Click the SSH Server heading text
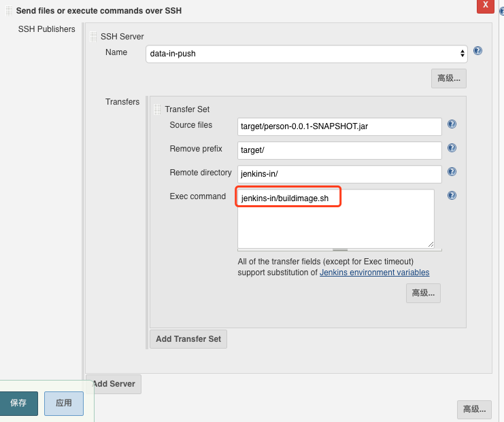 122,37
